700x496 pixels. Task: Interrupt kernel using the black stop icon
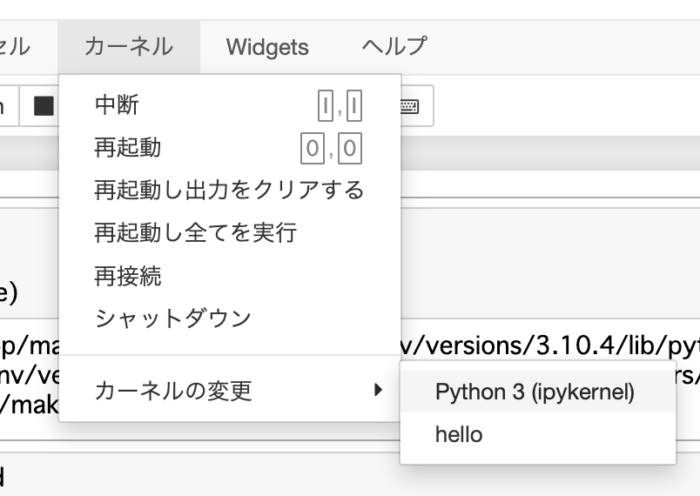(43, 106)
